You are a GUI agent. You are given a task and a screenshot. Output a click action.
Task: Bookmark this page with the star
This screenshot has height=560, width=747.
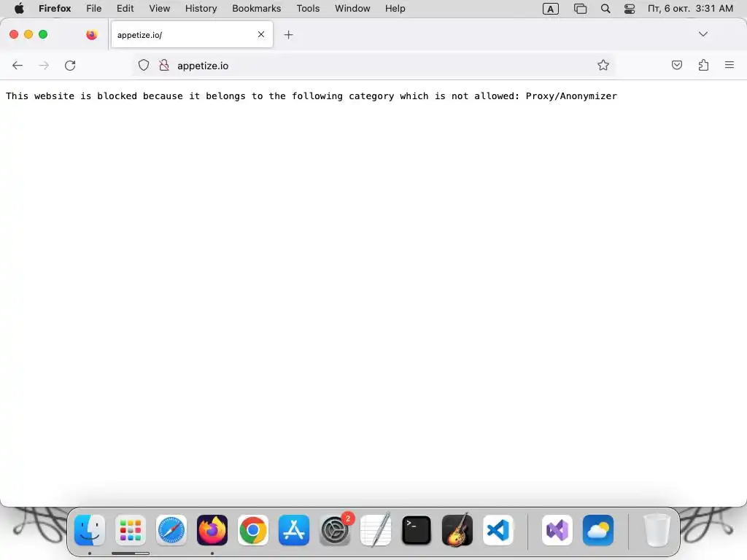coord(603,65)
